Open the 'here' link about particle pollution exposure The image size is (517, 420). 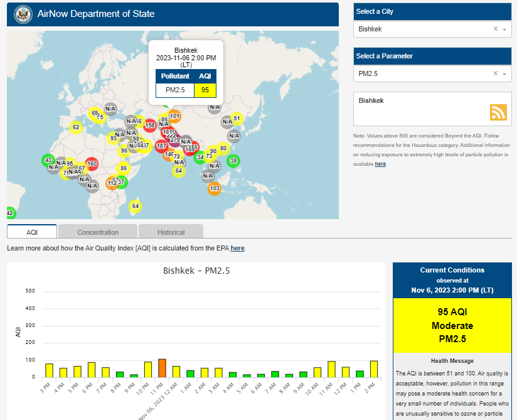click(x=380, y=164)
